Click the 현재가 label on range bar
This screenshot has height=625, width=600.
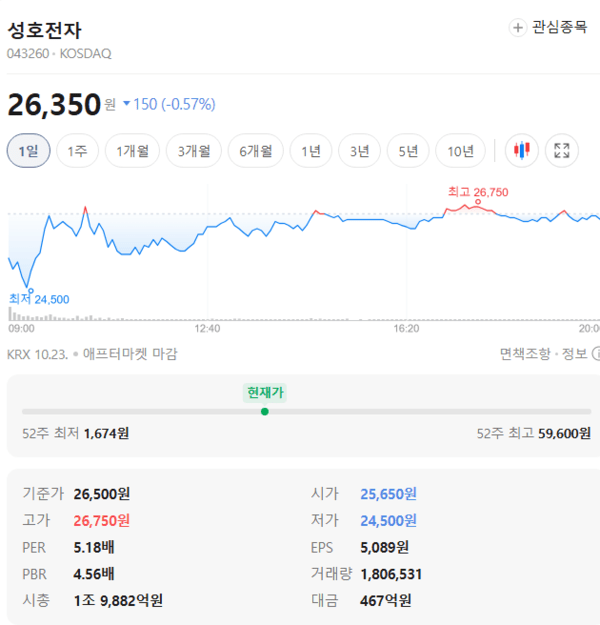click(265, 393)
